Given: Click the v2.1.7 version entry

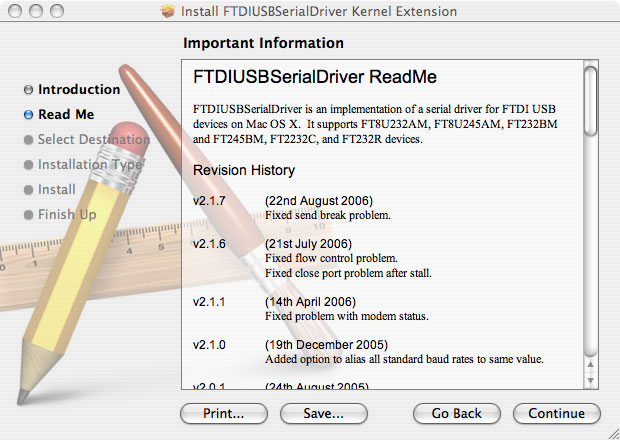Looking at the screenshot, I should [209, 201].
